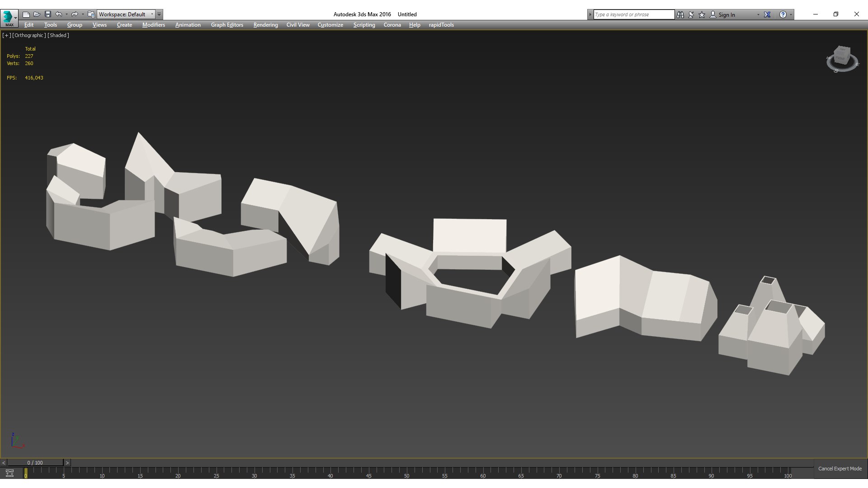
Task: Click the [Shaded] viewport shading label
Action: point(58,35)
